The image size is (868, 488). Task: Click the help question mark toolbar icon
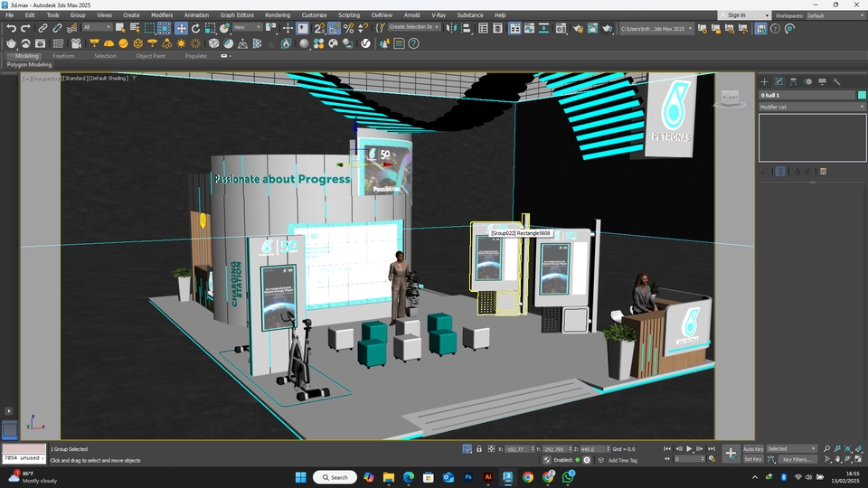click(413, 43)
